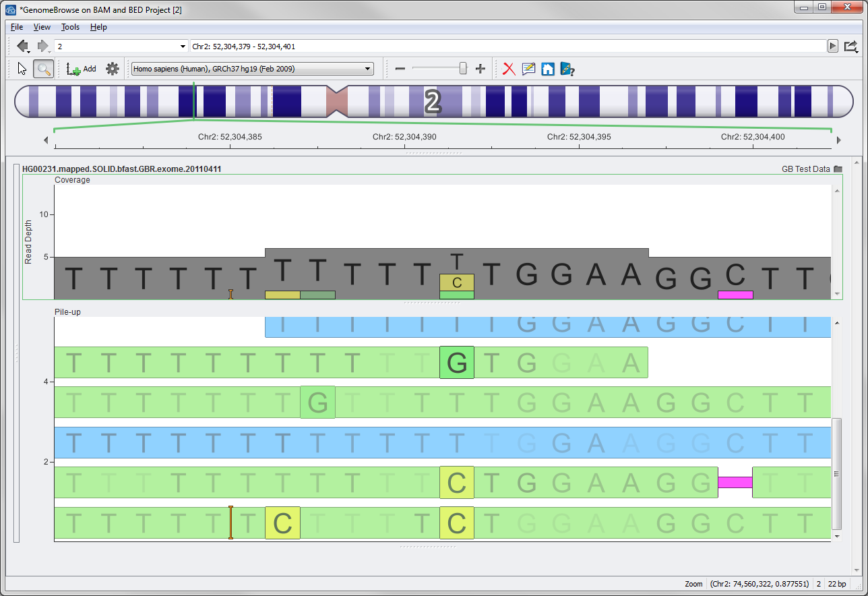Click the Add plot button
Image resolution: width=868 pixels, height=596 pixels.
[82, 69]
